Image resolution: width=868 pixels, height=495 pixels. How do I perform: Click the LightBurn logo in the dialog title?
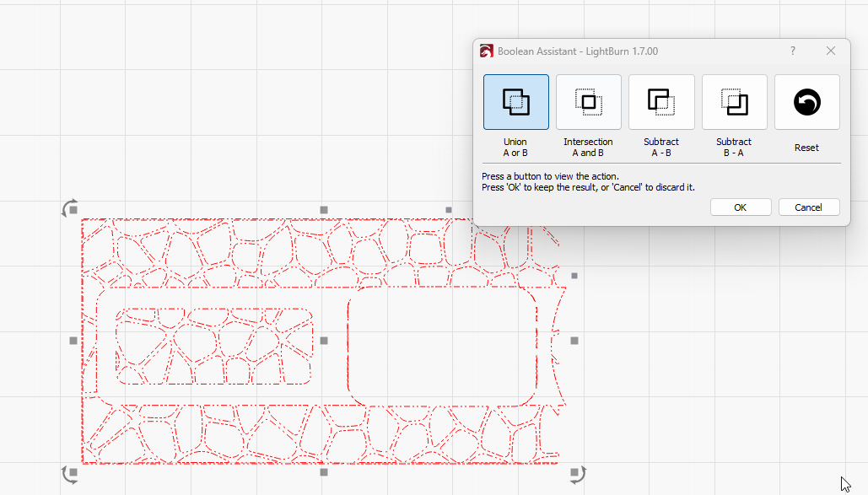tap(487, 51)
